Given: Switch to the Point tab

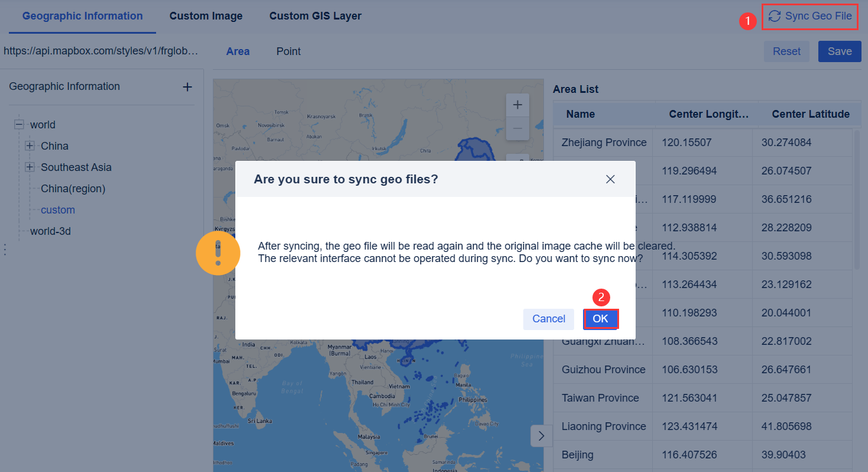Looking at the screenshot, I should pos(288,51).
